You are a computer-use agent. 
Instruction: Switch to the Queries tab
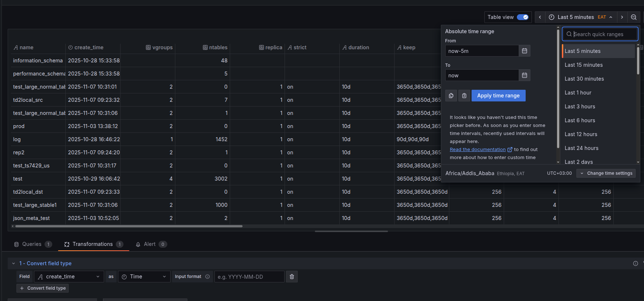click(32, 244)
